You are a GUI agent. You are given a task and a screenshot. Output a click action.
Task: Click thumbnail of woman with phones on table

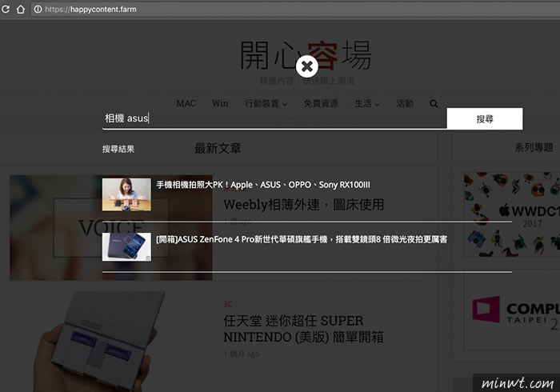tap(126, 194)
